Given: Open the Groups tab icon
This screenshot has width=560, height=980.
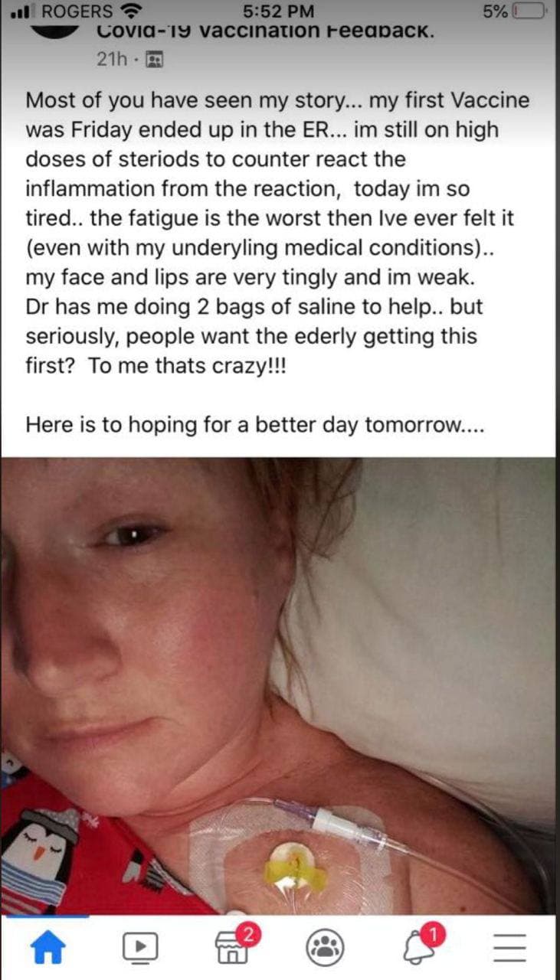Looking at the screenshot, I should (x=324, y=949).
